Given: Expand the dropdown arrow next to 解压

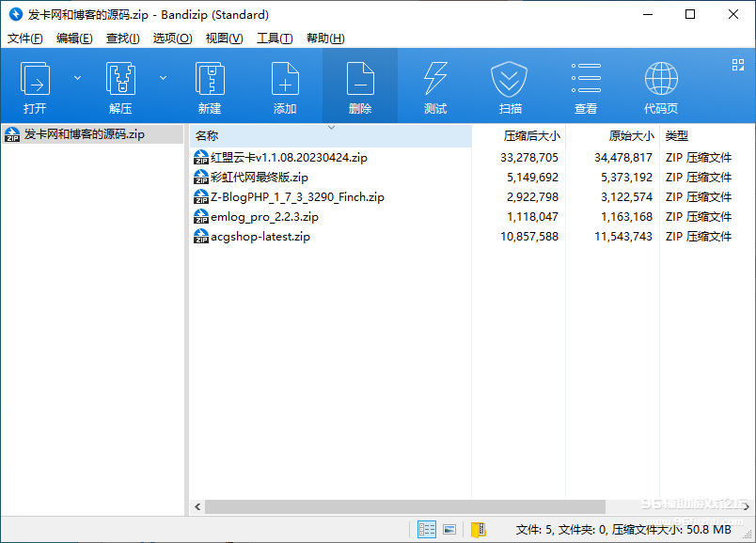Looking at the screenshot, I should pos(163,78).
